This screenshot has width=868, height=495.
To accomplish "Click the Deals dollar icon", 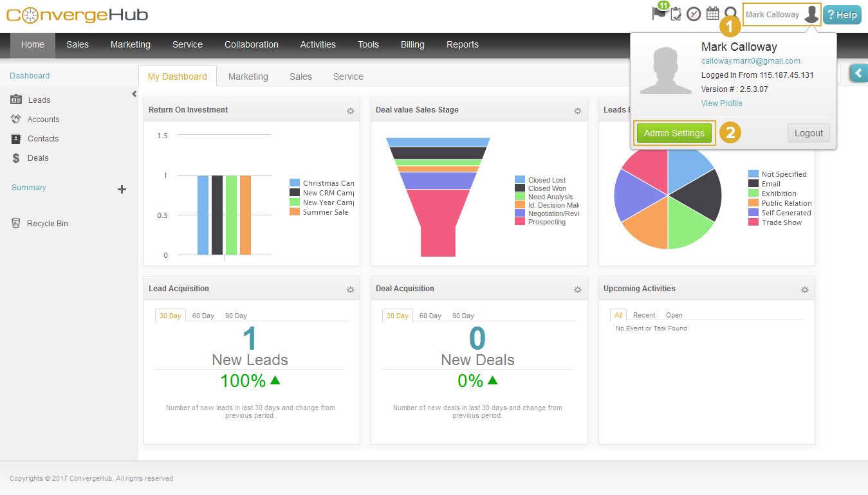I will pos(16,158).
